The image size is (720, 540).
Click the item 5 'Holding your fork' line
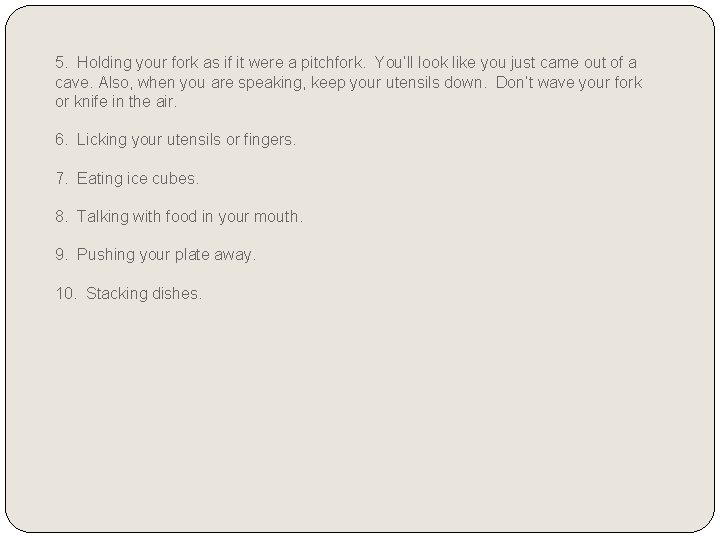click(x=346, y=63)
